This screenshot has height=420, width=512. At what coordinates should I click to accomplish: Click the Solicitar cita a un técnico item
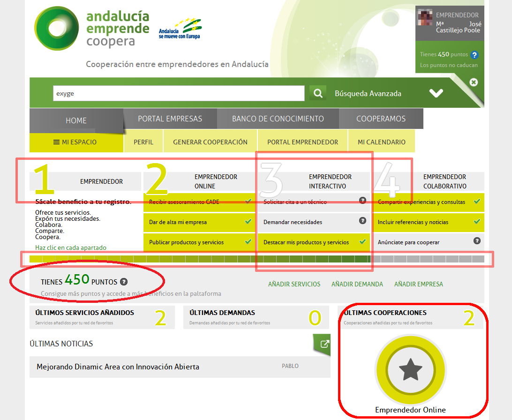click(x=314, y=202)
